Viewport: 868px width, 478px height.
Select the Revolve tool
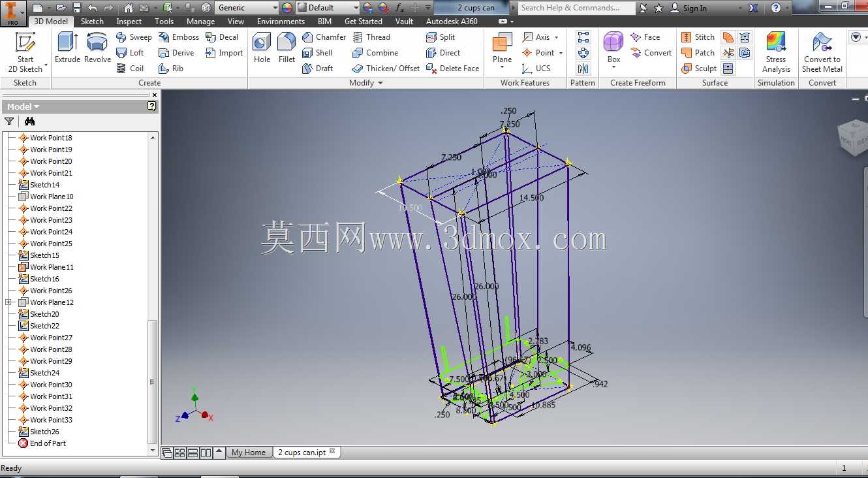[x=97, y=48]
